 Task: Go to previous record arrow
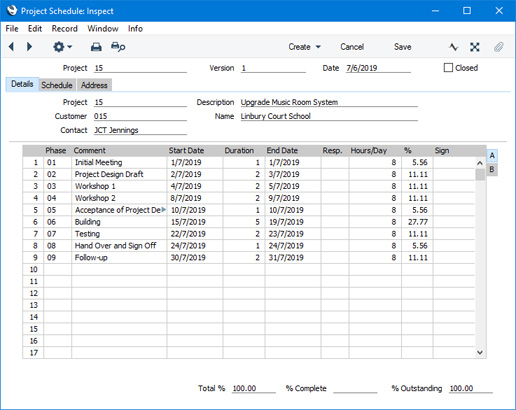(11, 47)
